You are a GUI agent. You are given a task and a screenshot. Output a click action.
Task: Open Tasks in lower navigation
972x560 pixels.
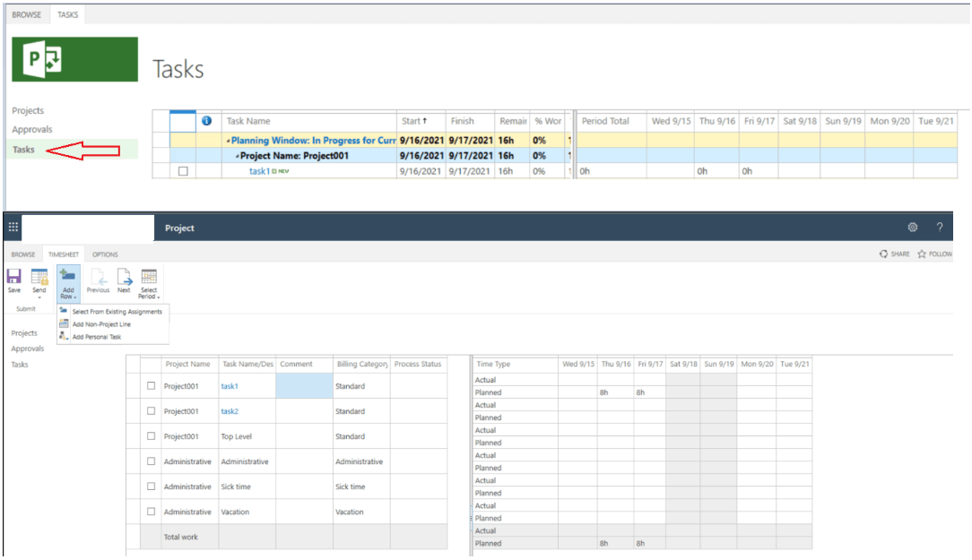[x=20, y=365]
